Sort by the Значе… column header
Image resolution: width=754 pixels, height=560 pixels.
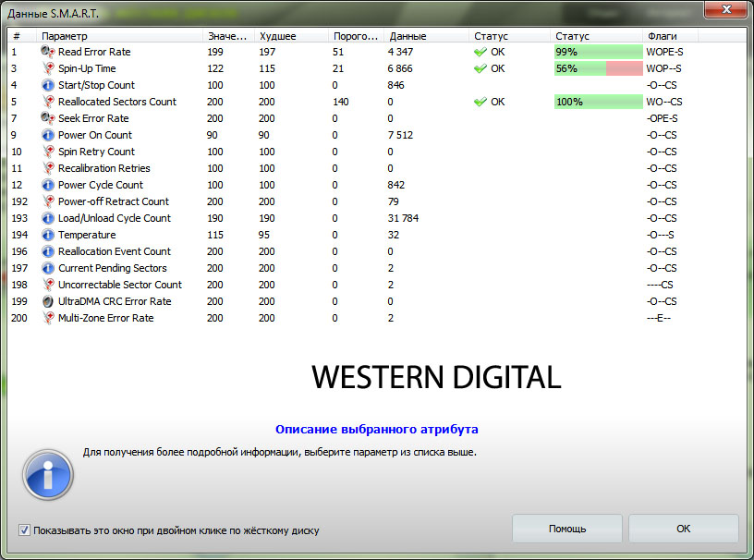pyautogui.click(x=229, y=36)
